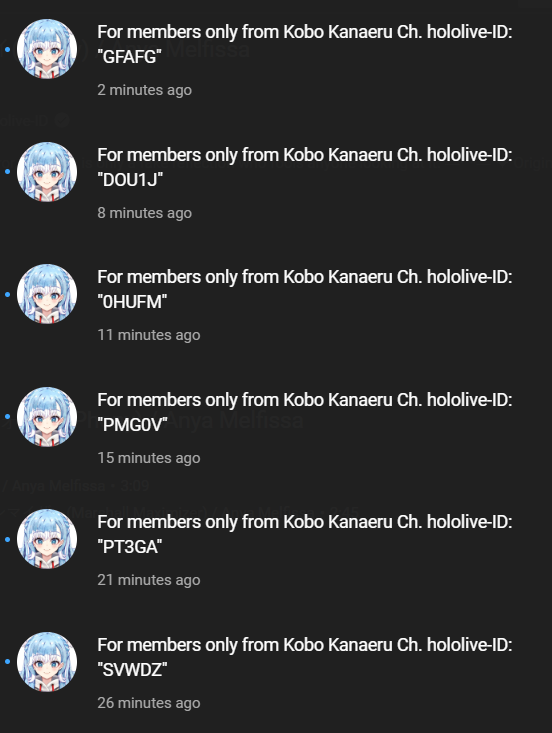Click unread blue dot of the "DOU1J" notification
This screenshot has height=733, width=552.
[x=7, y=172]
